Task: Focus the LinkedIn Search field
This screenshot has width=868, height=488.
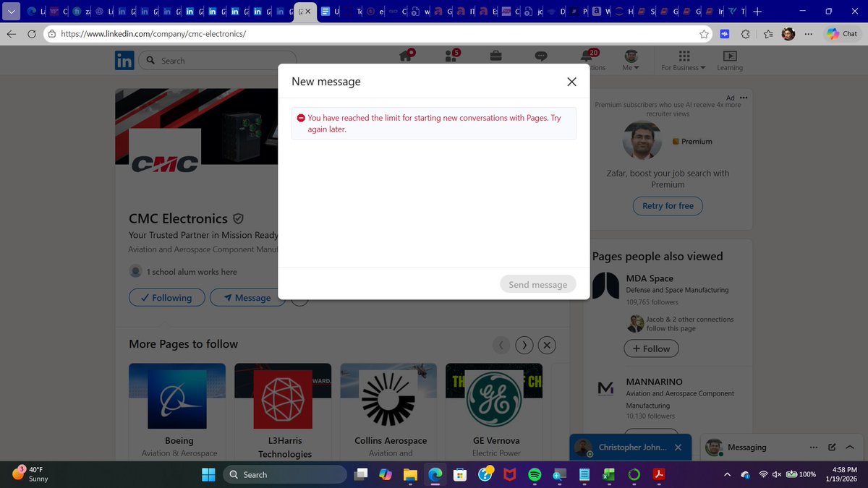Action: 217,61
